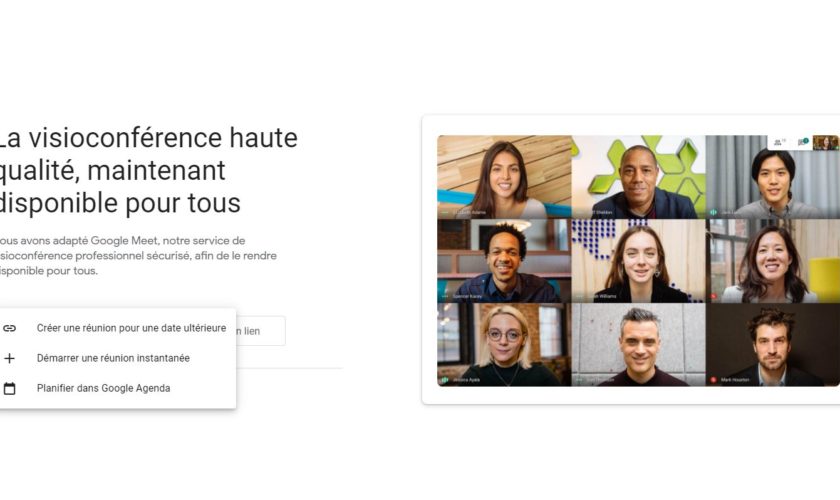Click the plus icon for an instant meeting
The width and height of the screenshot is (840, 500).
pyautogui.click(x=10, y=358)
